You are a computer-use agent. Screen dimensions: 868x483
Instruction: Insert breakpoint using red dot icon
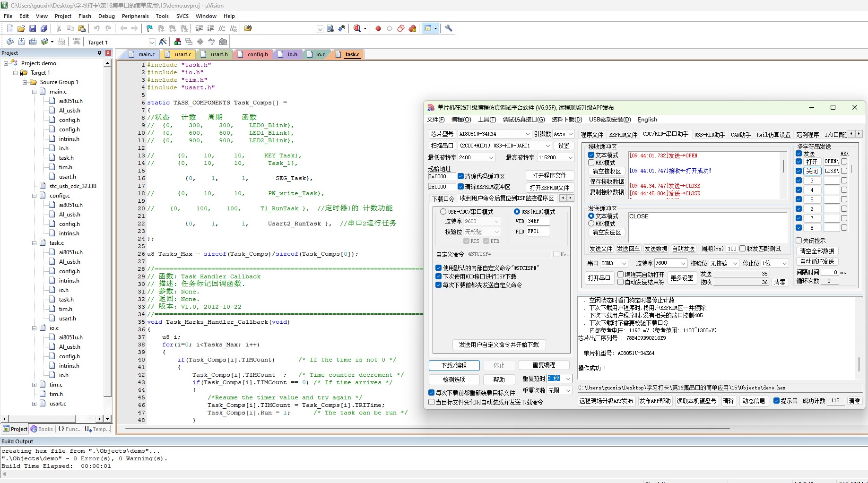pos(378,28)
